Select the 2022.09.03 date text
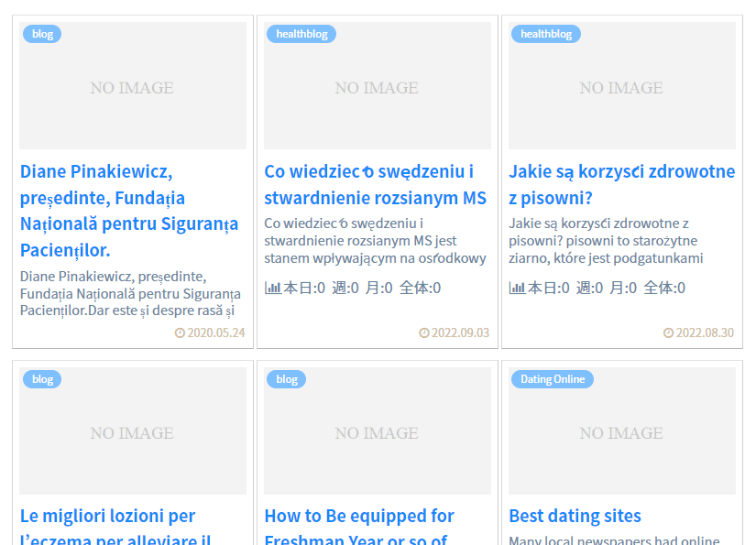The image size is (756, 545). coord(460,333)
